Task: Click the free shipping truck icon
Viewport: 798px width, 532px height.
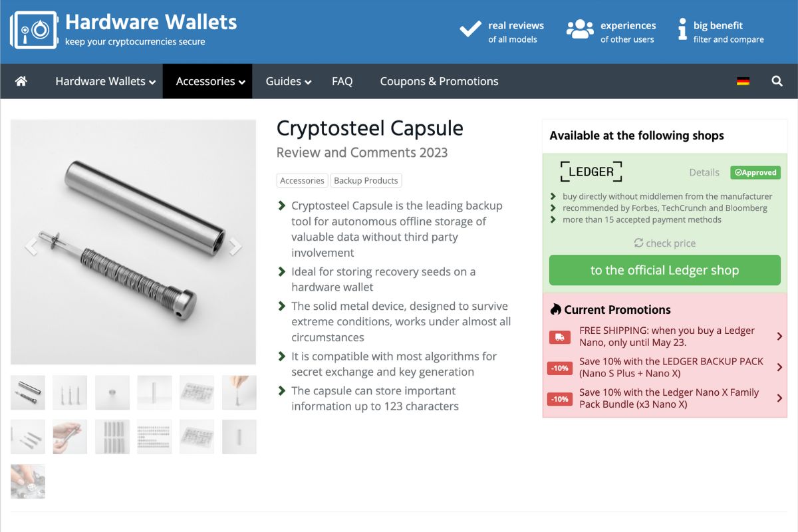Action: pyautogui.click(x=559, y=337)
